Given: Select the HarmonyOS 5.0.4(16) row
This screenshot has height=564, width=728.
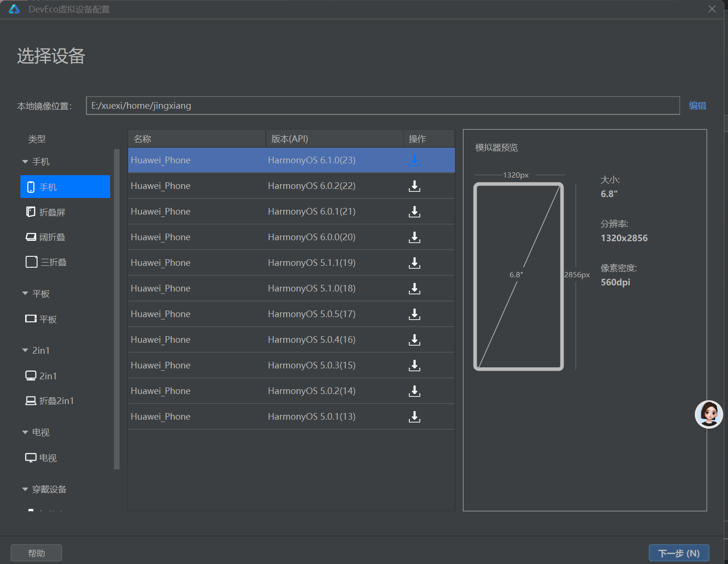Looking at the screenshot, I should [x=291, y=339].
